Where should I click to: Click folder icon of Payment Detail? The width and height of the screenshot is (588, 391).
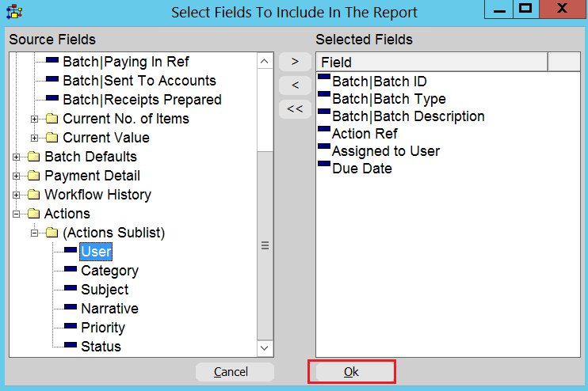[x=34, y=176]
